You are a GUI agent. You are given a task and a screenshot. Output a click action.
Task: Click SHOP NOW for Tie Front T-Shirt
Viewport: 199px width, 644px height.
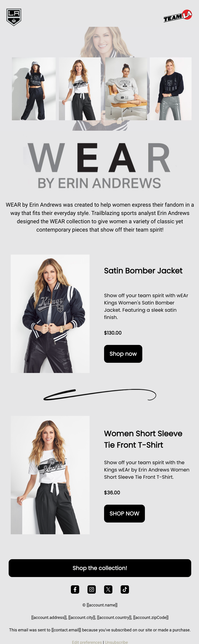[x=124, y=514]
